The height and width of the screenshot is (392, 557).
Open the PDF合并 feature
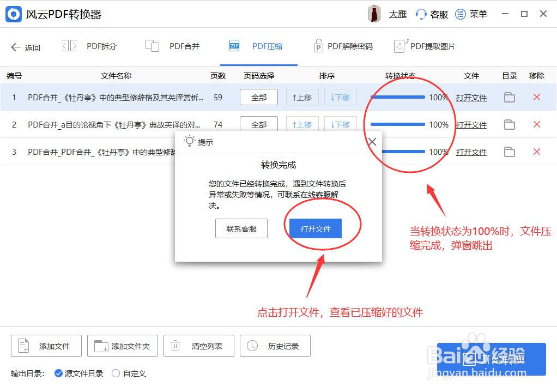point(152,46)
